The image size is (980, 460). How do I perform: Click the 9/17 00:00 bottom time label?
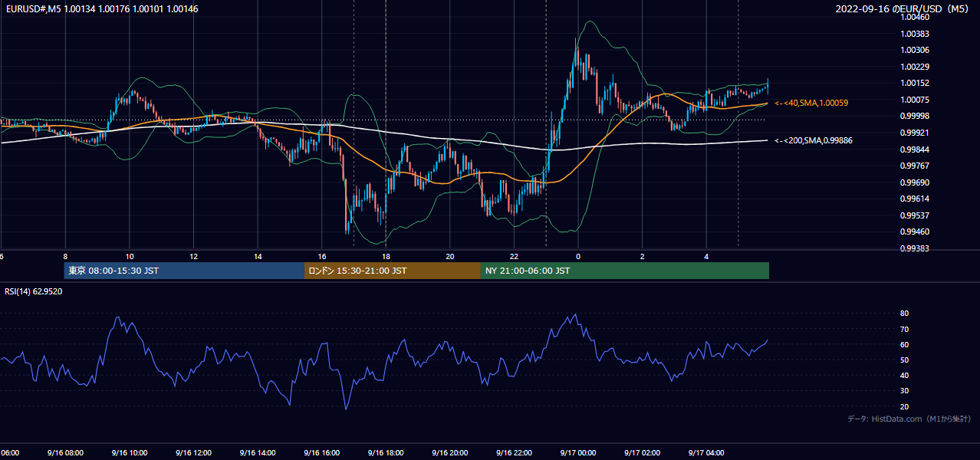coord(578,453)
